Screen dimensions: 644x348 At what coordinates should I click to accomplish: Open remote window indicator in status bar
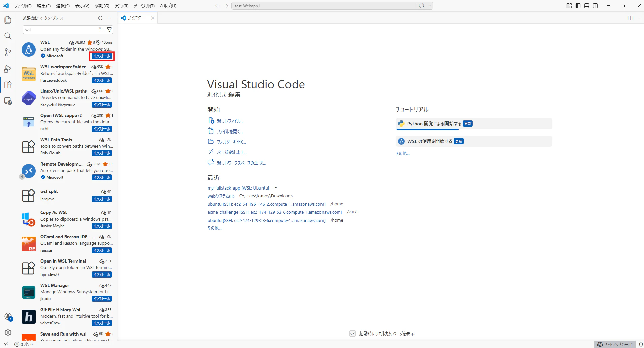6,344
